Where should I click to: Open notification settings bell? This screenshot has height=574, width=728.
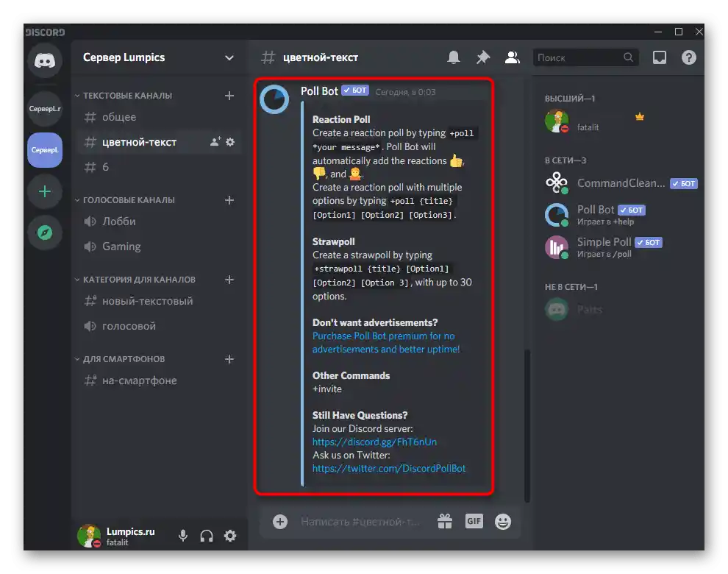click(x=454, y=57)
